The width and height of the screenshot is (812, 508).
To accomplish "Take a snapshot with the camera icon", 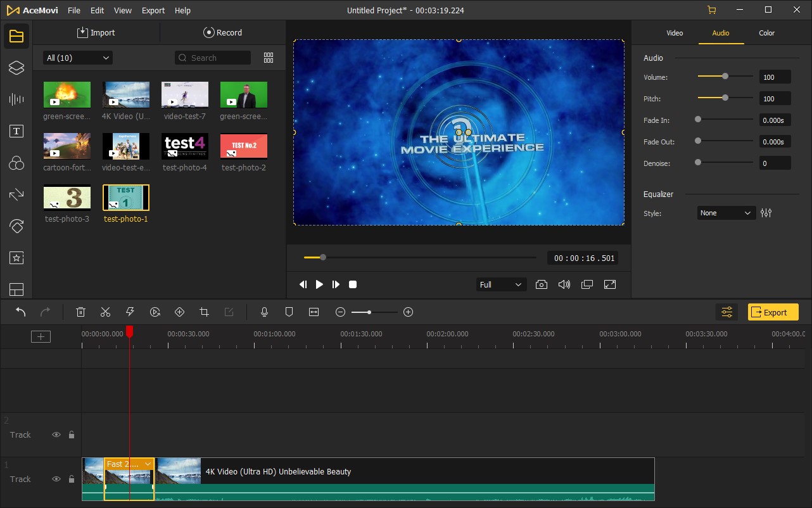I will 541,284.
